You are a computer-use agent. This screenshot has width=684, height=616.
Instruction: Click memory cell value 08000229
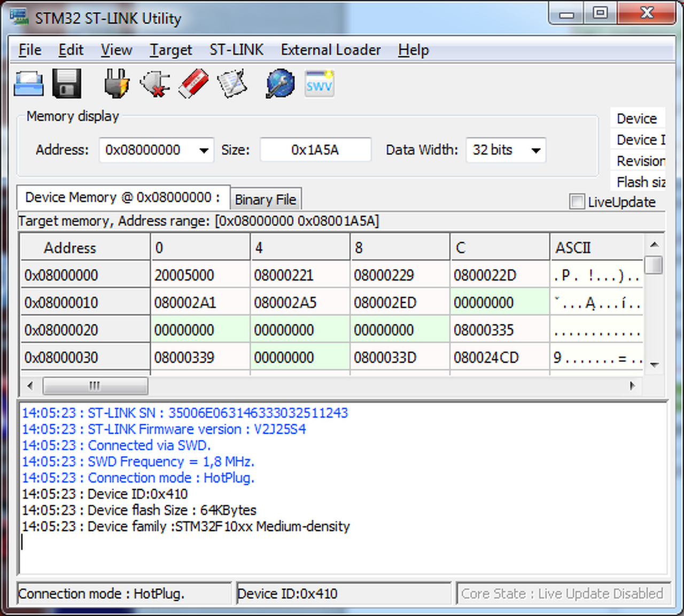[x=400, y=275]
